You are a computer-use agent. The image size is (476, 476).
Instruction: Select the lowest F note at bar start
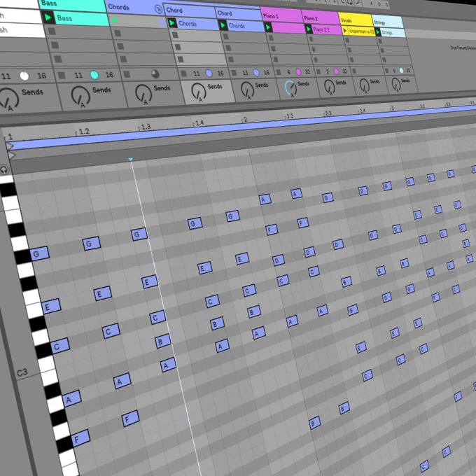[x=80, y=437]
